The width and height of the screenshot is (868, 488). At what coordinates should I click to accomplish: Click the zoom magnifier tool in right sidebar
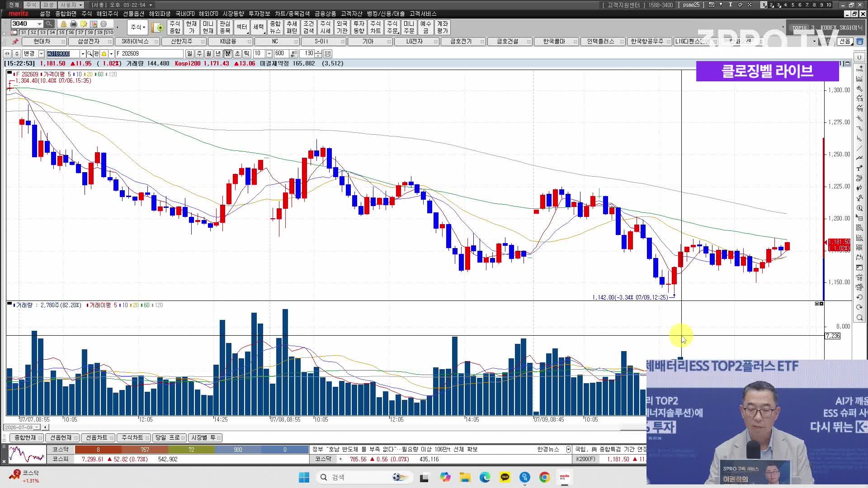coord(859,318)
